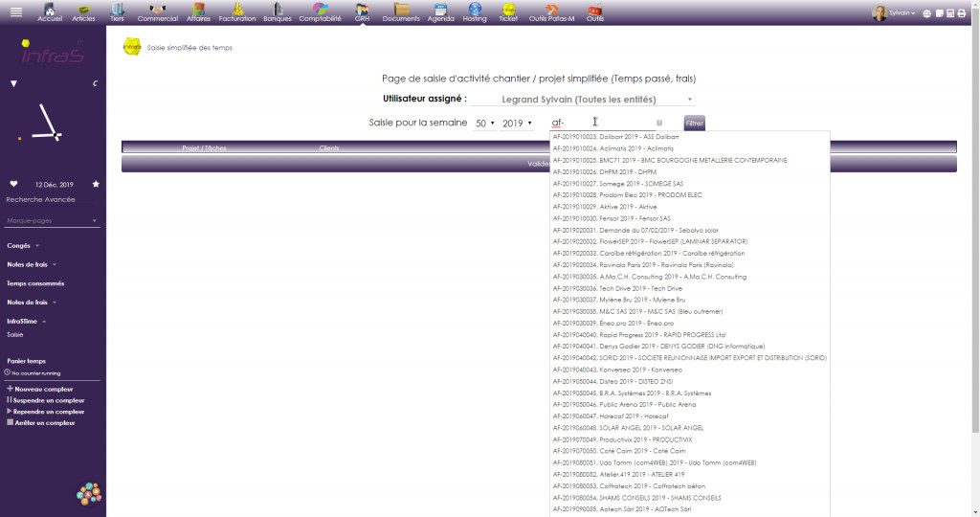Image resolution: width=980 pixels, height=517 pixels.
Task: Click the colorful bubbles icon in sidebar
Action: coord(89,493)
